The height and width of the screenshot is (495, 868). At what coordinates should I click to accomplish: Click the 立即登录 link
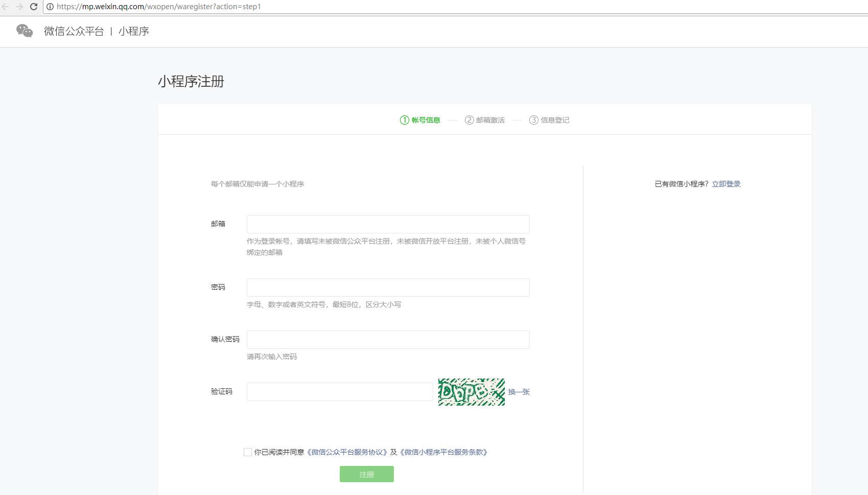click(x=726, y=184)
